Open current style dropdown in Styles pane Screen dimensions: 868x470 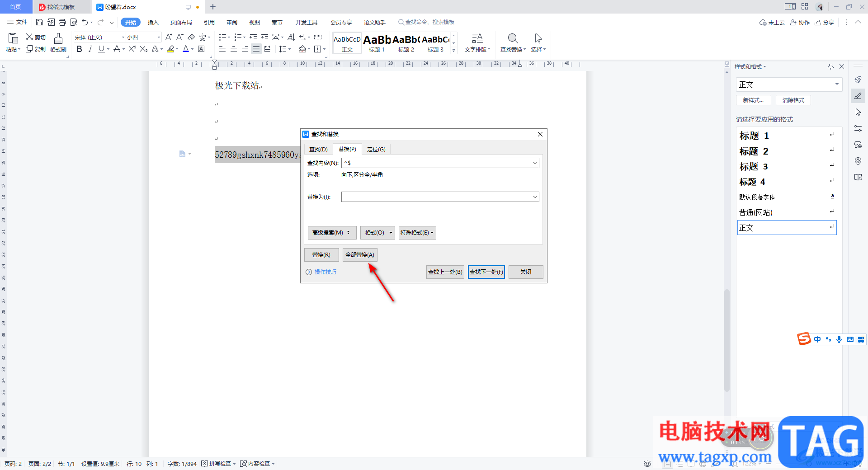pos(837,85)
